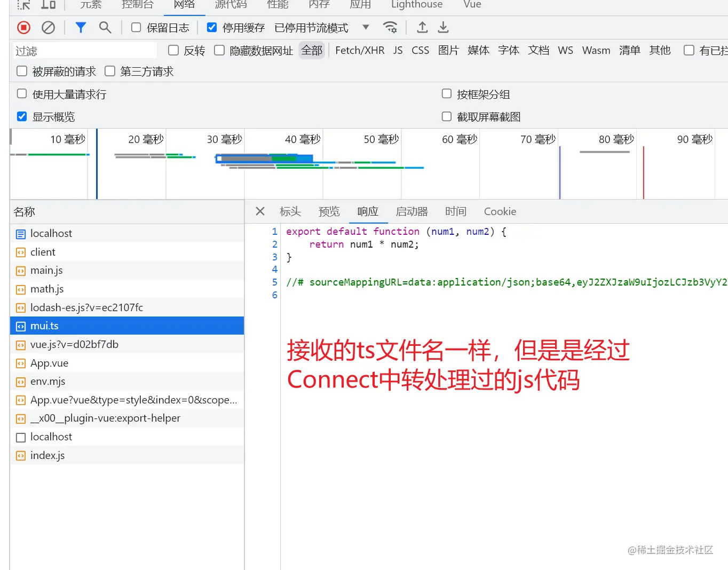Screen dimensions: 728x570
Task: Filter requests by 全部
Action: coord(312,50)
